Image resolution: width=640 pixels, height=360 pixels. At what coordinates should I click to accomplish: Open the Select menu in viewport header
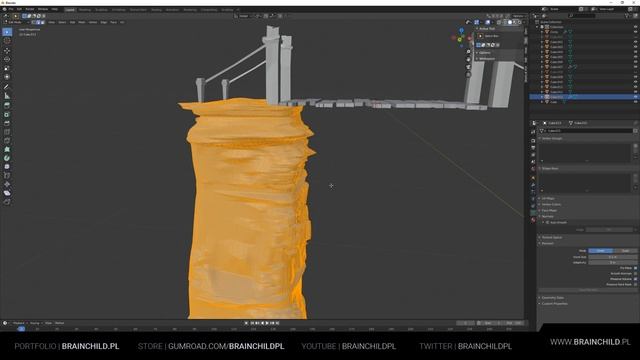62,22
